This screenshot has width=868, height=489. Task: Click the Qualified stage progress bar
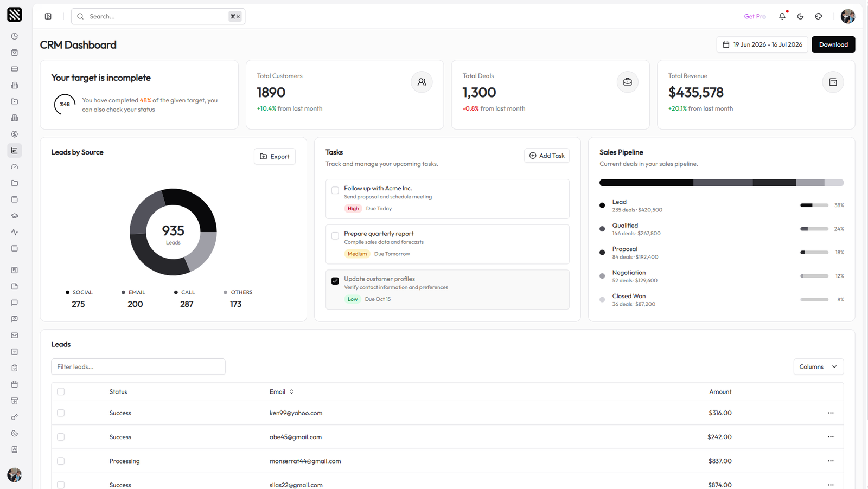click(x=814, y=229)
